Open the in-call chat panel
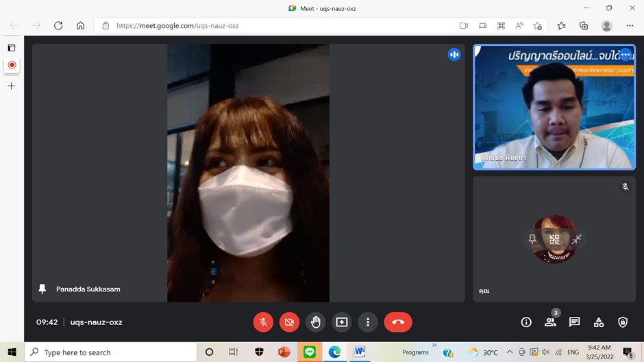The height and width of the screenshot is (362, 644). point(574,322)
